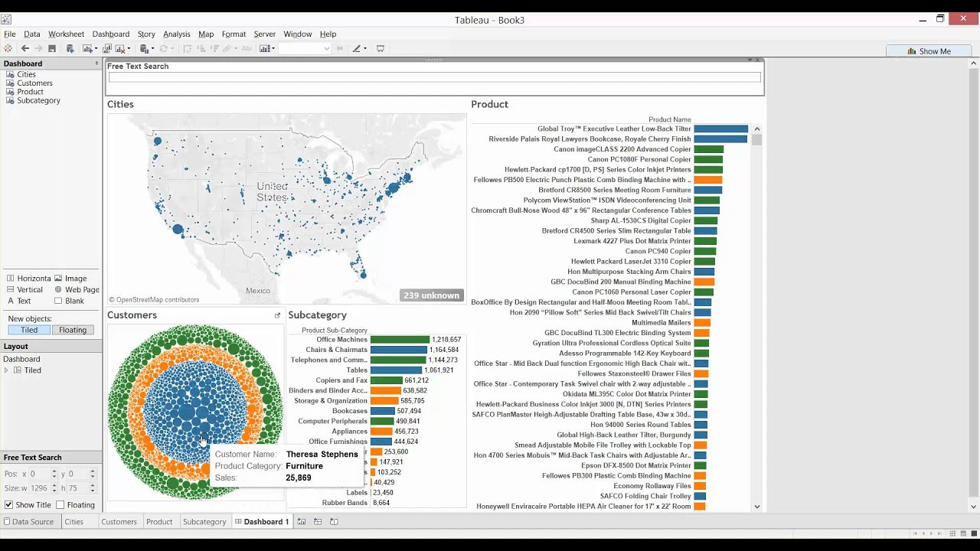Image resolution: width=980 pixels, height=551 pixels.
Task: Open the Show/Hide Cards dropdown arrow
Action: (273, 49)
